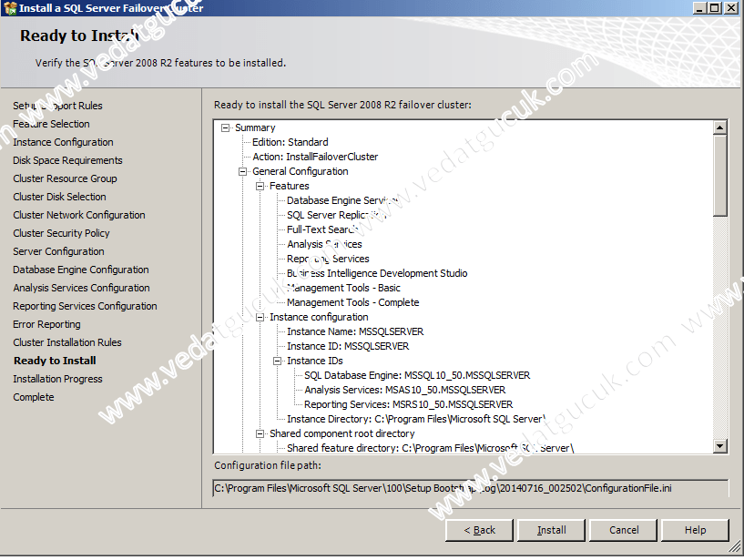Go back with the Back button

coord(479,530)
